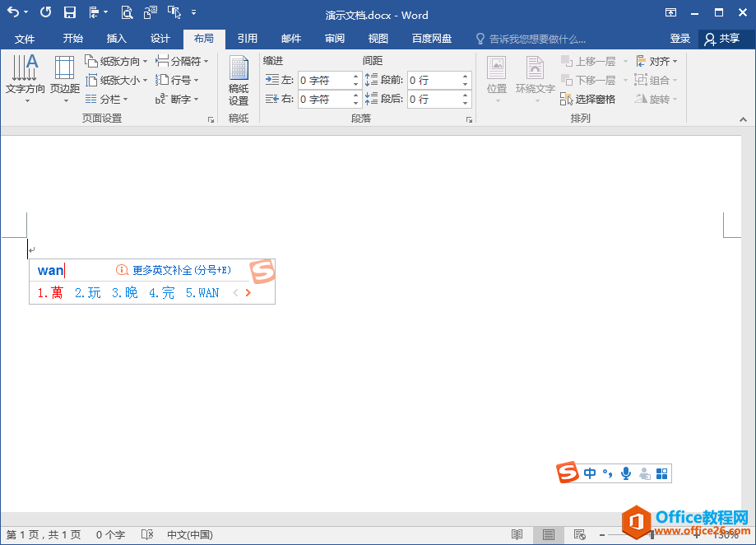756x545 pixels.
Task: Select candidate 5 WAN
Action: [x=202, y=293]
